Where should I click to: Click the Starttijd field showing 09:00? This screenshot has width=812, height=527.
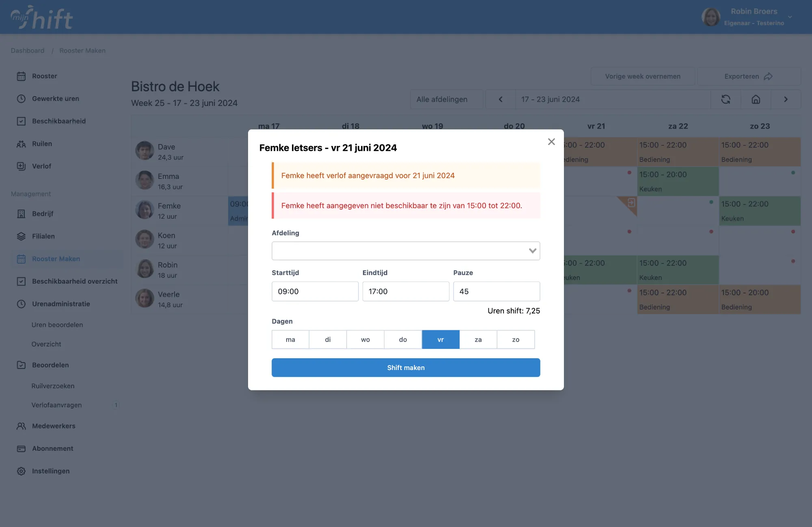[x=315, y=291]
